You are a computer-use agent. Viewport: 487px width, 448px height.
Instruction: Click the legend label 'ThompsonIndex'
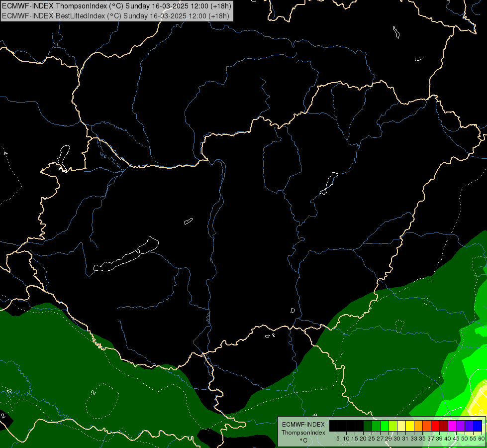pyautogui.click(x=303, y=433)
